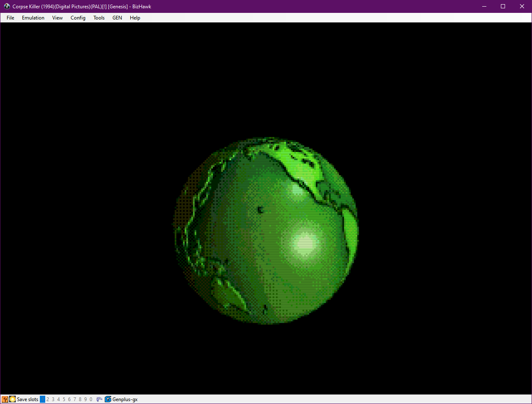This screenshot has height=404, width=532.
Task: Select save slot 2
Action: point(48,399)
